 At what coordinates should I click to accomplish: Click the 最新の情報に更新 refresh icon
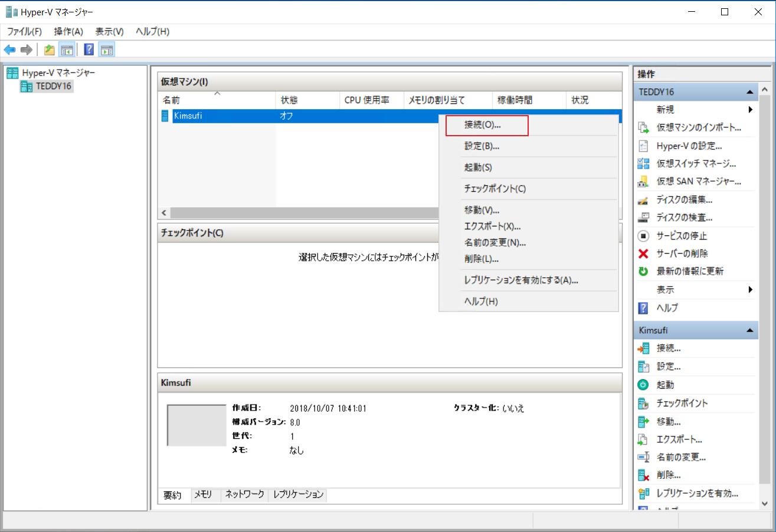[643, 271]
